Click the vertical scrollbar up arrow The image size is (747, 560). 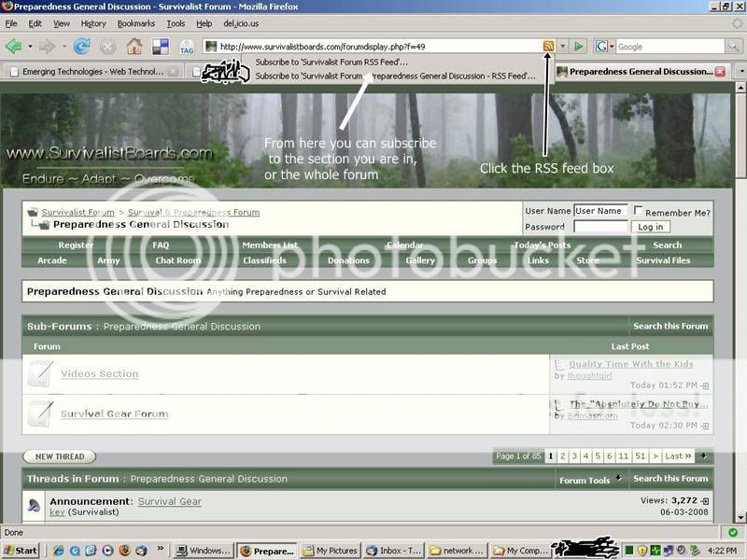[740, 87]
